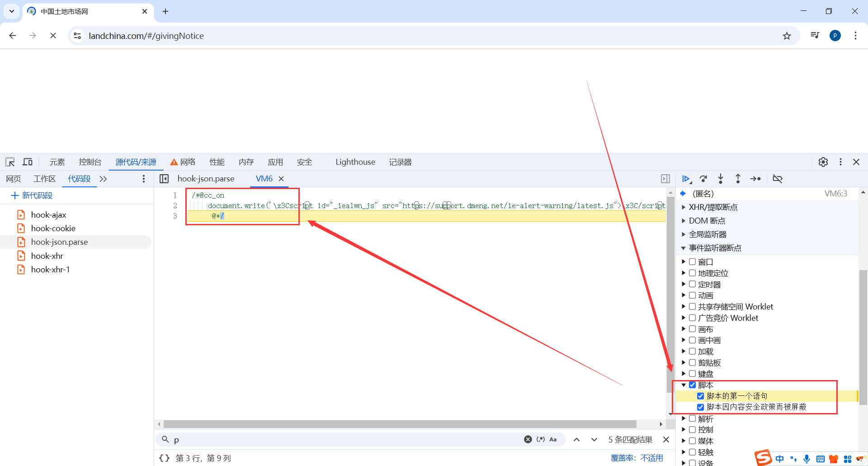Click the browser address bar URL
The image size is (868, 466).
pos(146,36)
